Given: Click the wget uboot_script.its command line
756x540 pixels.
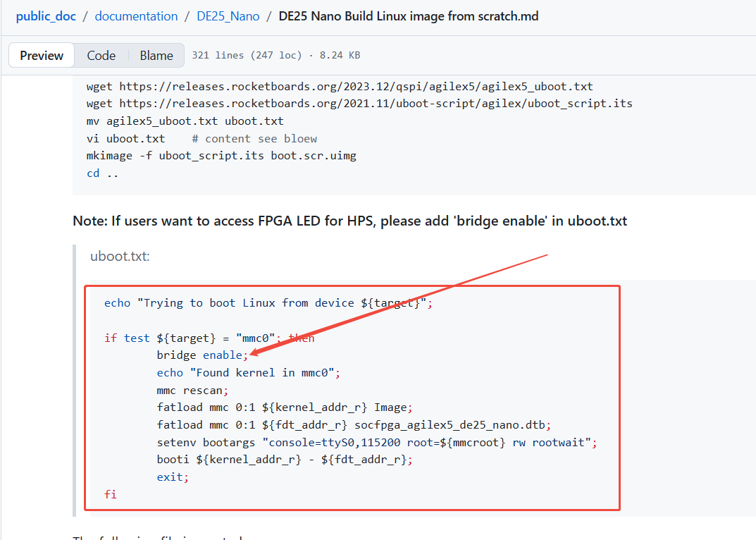Looking at the screenshot, I should (x=359, y=104).
